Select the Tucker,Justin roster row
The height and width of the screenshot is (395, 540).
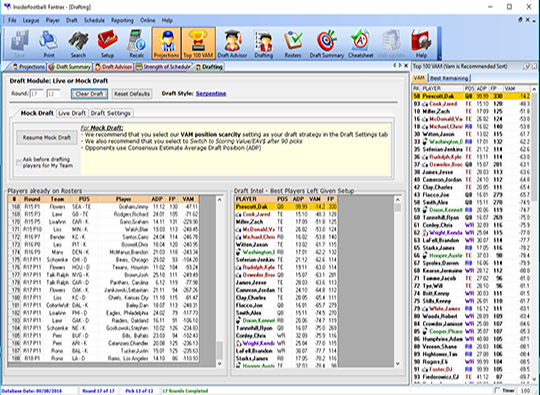point(104,351)
